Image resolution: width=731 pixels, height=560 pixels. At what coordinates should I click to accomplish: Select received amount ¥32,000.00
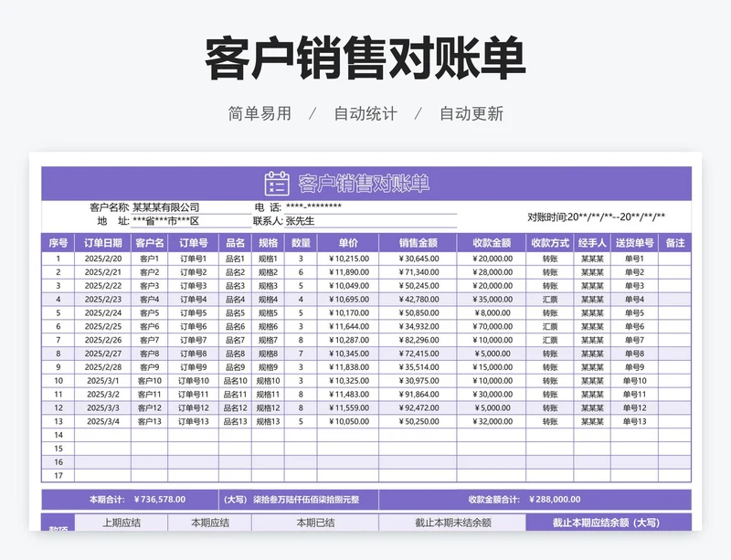point(493,421)
